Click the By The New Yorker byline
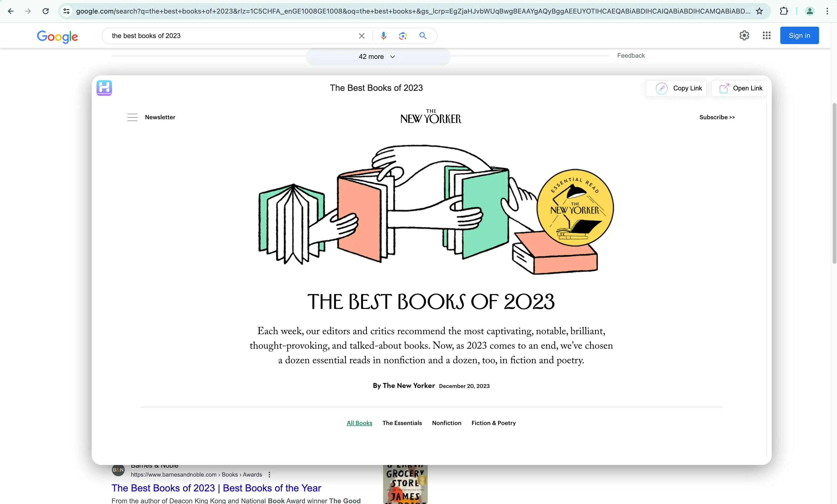Image resolution: width=837 pixels, height=504 pixels. [x=404, y=386]
